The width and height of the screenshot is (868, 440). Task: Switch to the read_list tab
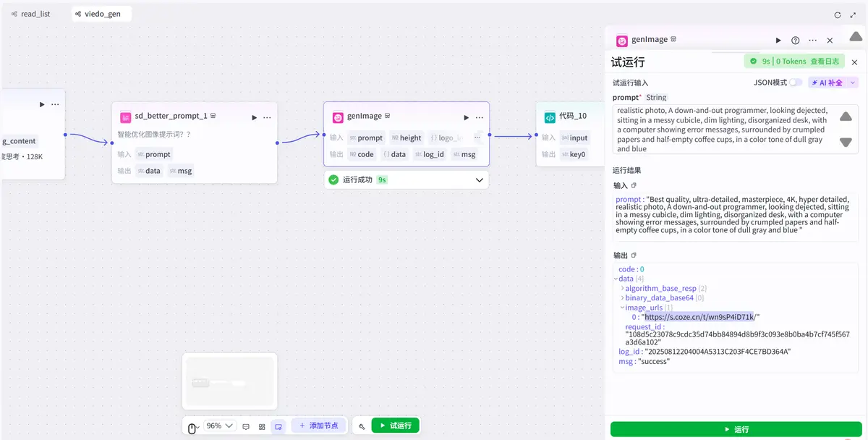click(32, 14)
